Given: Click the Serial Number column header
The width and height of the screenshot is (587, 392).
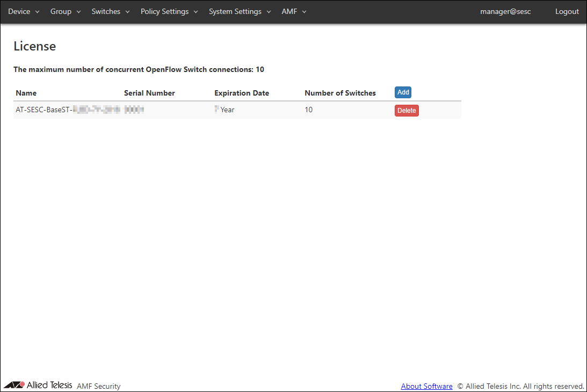Looking at the screenshot, I should tap(149, 93).
